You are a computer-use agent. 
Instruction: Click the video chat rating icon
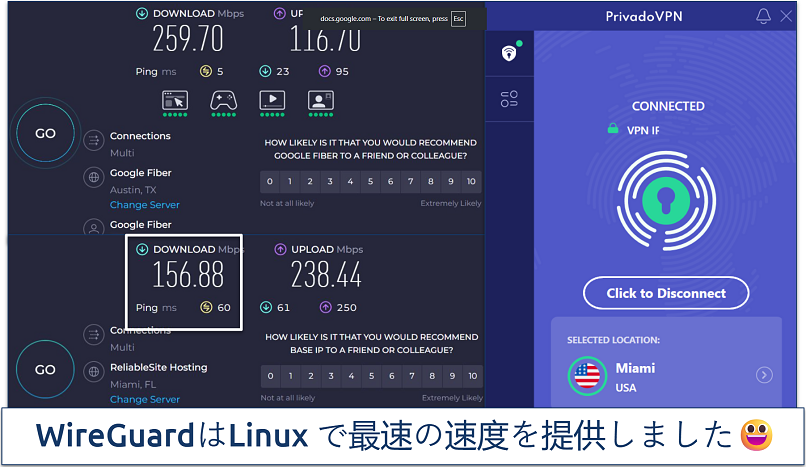[319, 99]
